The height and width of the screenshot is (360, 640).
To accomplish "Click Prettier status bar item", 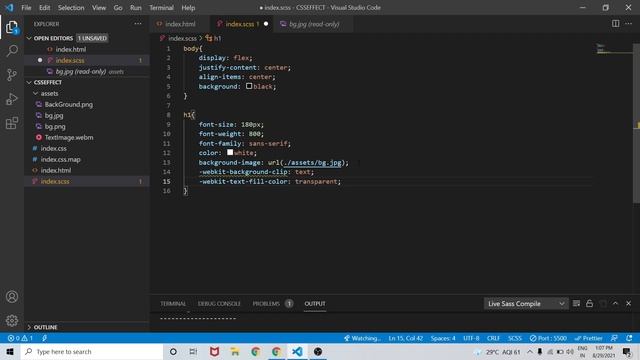I will point(588,338).
